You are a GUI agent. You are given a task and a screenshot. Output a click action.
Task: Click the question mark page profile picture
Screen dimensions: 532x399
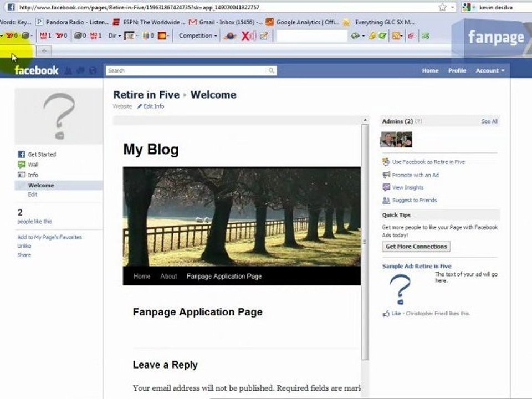click(59, 116)
